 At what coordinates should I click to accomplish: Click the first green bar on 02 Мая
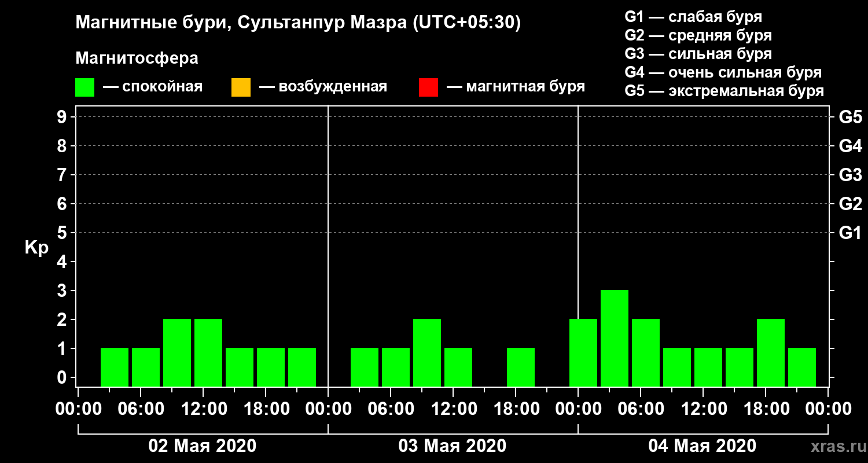click(x=115, y=367)
